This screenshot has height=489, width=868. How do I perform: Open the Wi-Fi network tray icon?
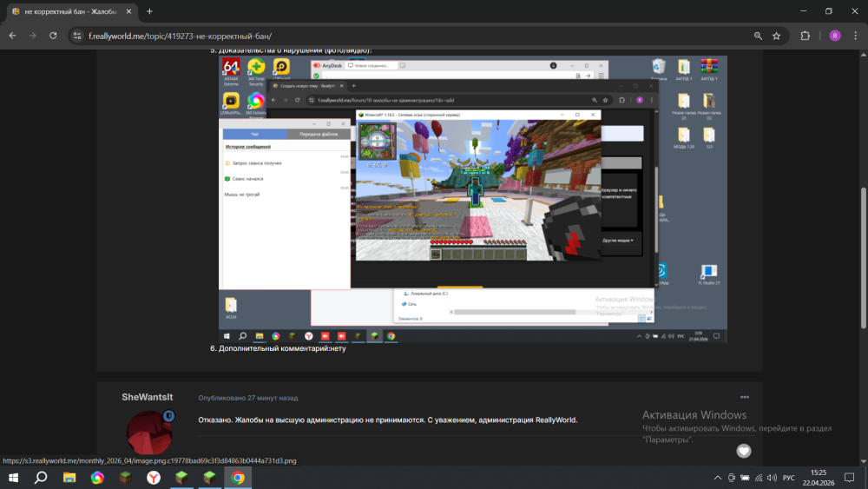pos(759,478)
